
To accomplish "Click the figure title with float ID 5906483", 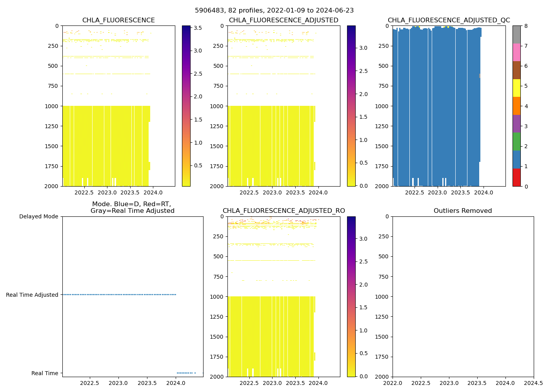I will point(274,11).
